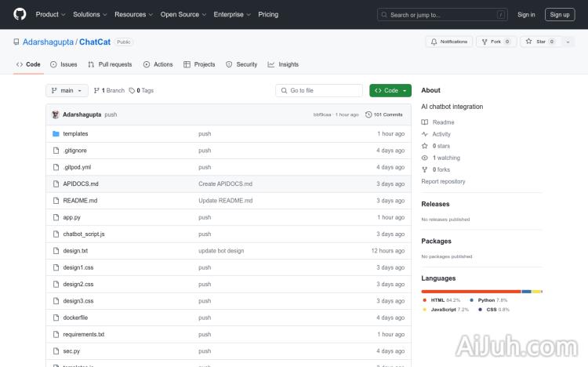Click the Adarshagupta avatar in commit row
The height and width of the screenshot is (367, 588).
[x=56, y=114]
